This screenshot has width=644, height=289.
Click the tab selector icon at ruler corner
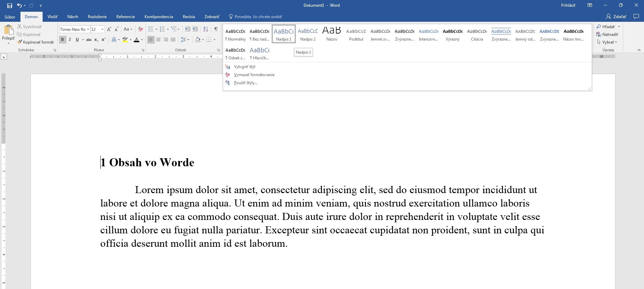pos(4,57)
